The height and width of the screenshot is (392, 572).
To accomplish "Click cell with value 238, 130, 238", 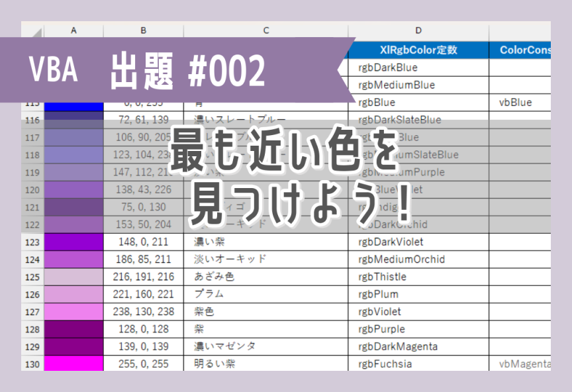I will (x=144, y=312).
